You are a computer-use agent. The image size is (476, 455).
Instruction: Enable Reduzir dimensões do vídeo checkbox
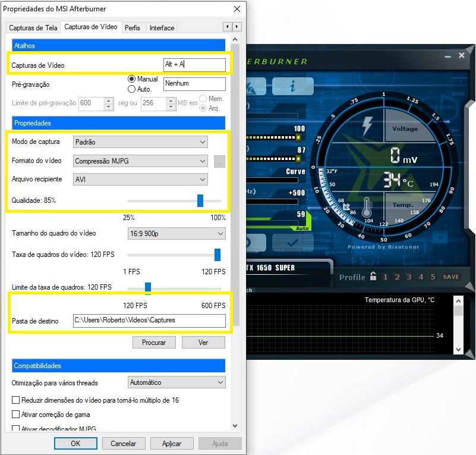pos(15,400)
